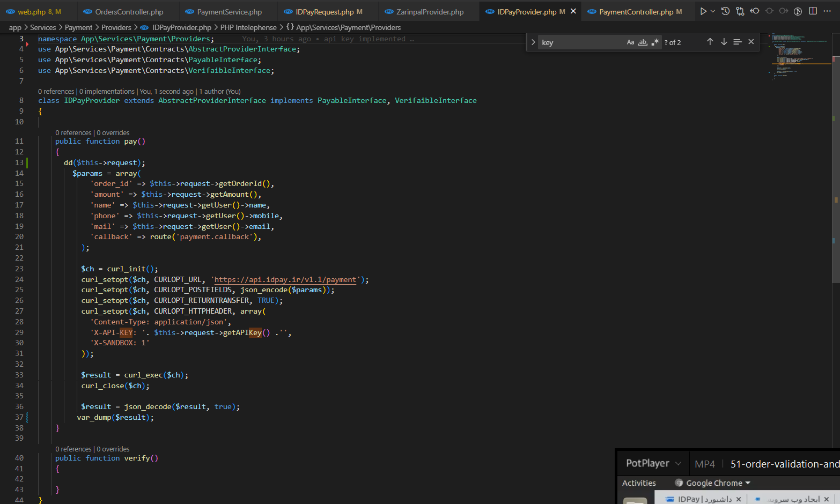Toggle the file blame annotations icon

pos(798,11)
